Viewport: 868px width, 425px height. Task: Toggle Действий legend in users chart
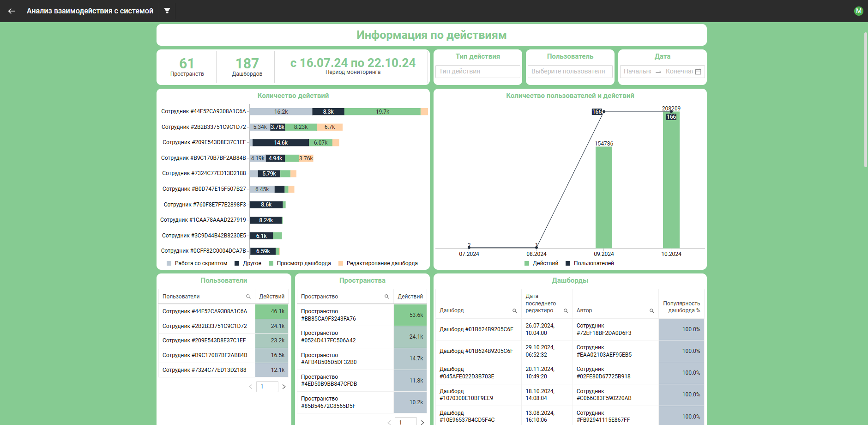click(542, 263)
